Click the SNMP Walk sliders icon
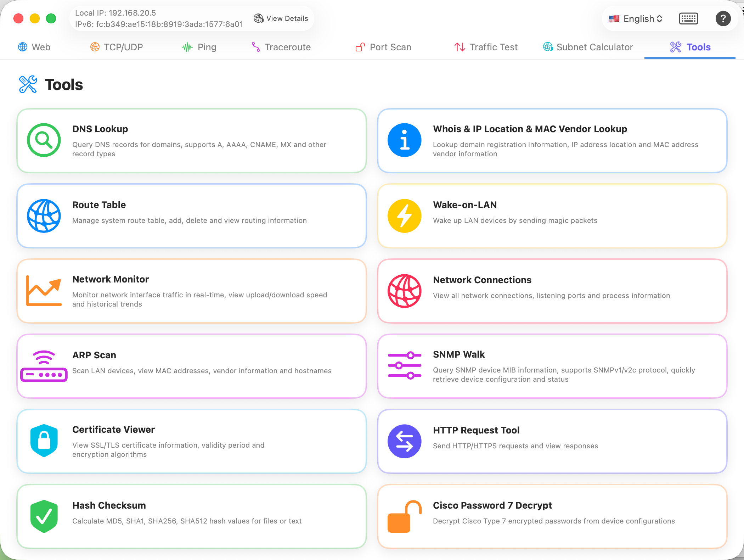The height and width of the screenshot is (560, 744). point(404,366)
